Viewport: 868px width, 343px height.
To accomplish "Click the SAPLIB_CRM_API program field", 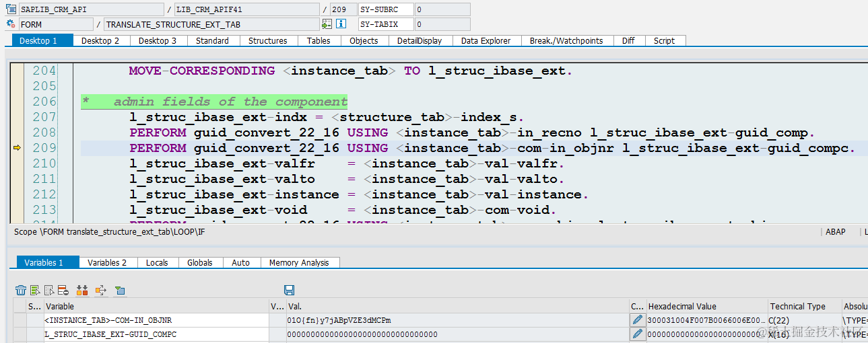I will coord(91,9).
